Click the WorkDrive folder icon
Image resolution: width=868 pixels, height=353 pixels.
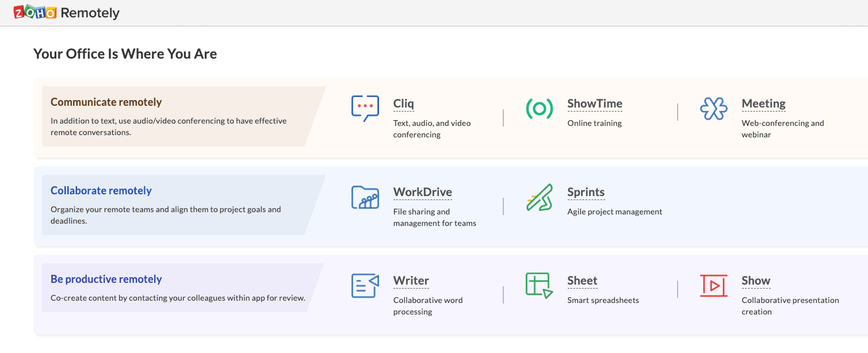(365, 197)
